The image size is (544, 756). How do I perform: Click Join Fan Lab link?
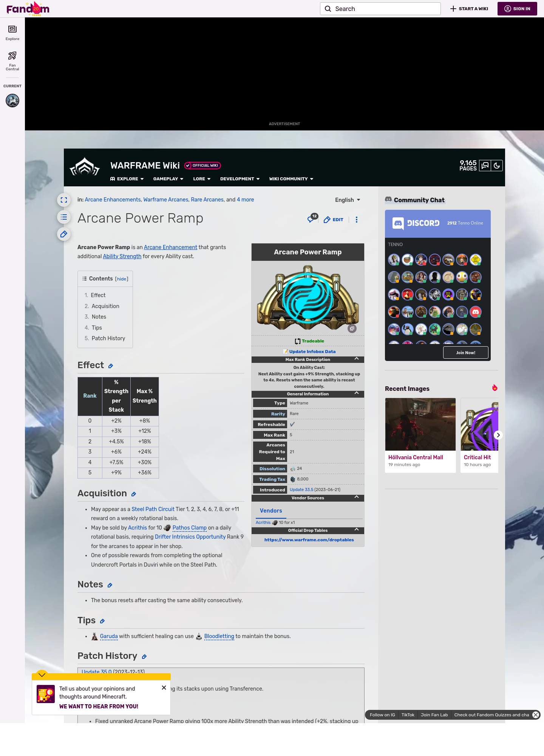coord(434,715)
